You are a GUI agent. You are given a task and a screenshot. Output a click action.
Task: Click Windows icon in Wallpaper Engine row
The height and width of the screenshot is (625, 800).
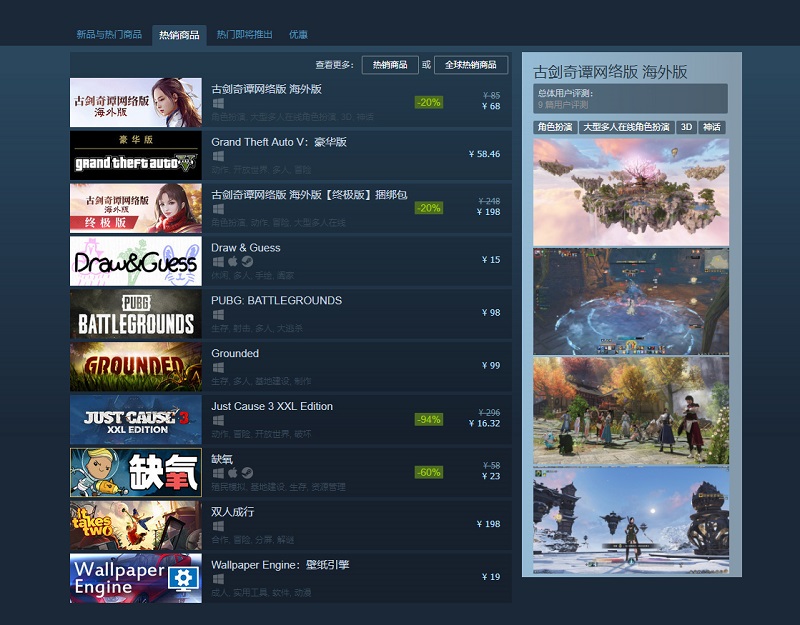pos(218,579)
